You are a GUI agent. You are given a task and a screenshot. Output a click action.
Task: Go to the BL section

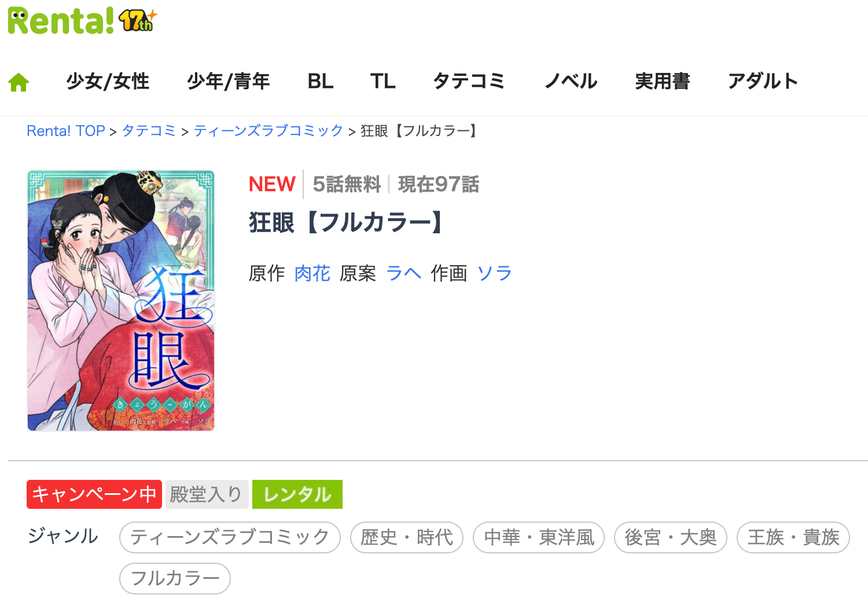pyautogui.click(x=321, y=81)
